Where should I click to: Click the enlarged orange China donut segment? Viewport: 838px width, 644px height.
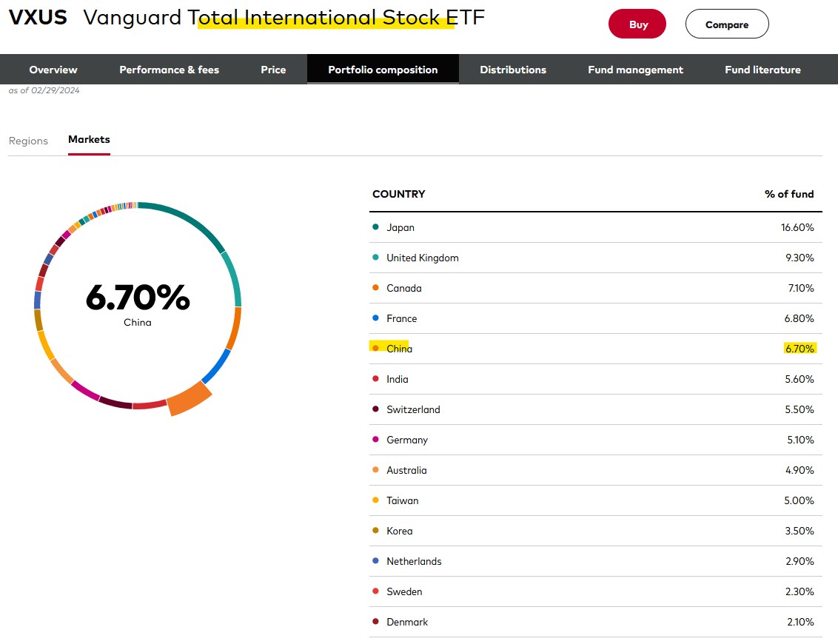pos(190,398)
